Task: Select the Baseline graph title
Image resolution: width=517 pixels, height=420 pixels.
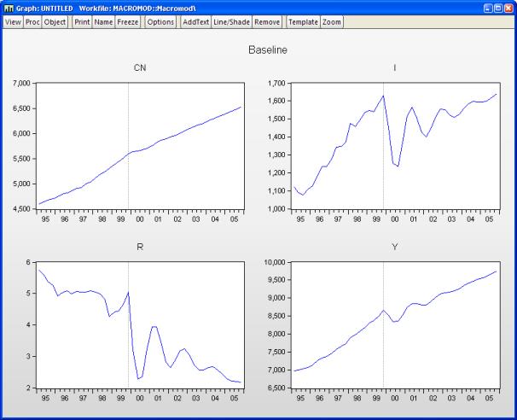Action: (x=267, y=50)
